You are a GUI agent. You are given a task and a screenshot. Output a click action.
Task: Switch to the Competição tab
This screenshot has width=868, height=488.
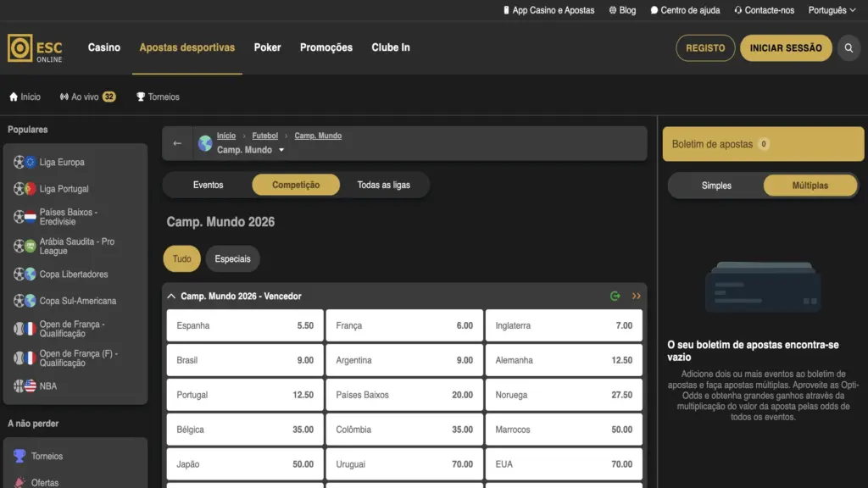[x=296, y=185]
